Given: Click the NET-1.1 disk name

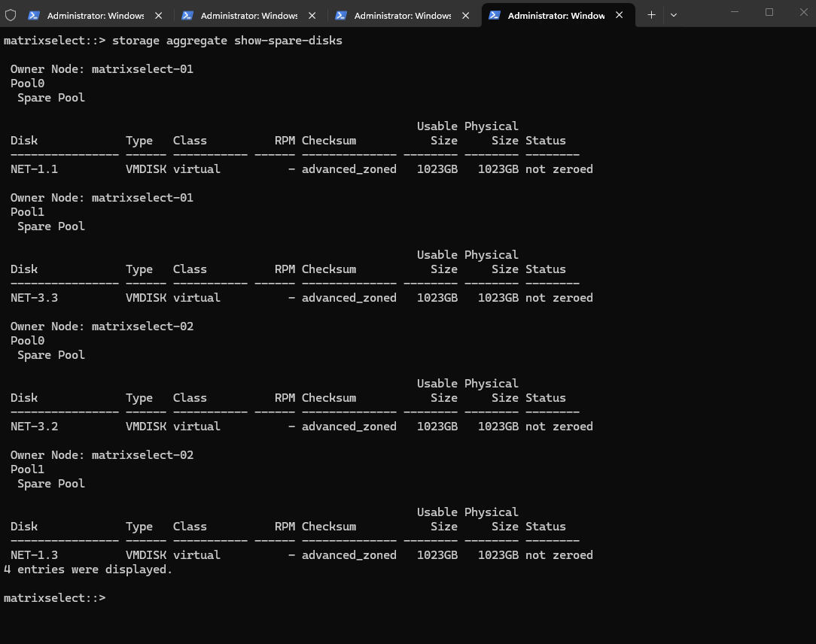Looking at the screenshot, I should (x=34, y=169).
